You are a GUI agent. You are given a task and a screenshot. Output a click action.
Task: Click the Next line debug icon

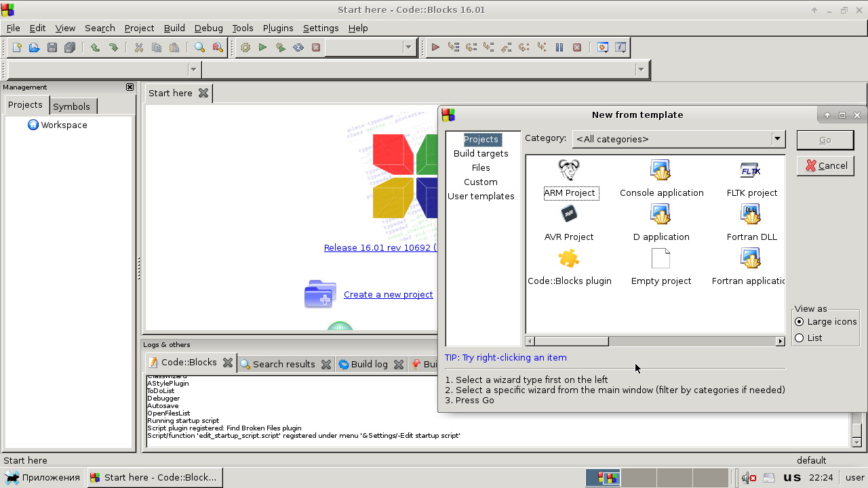[471, 47]
